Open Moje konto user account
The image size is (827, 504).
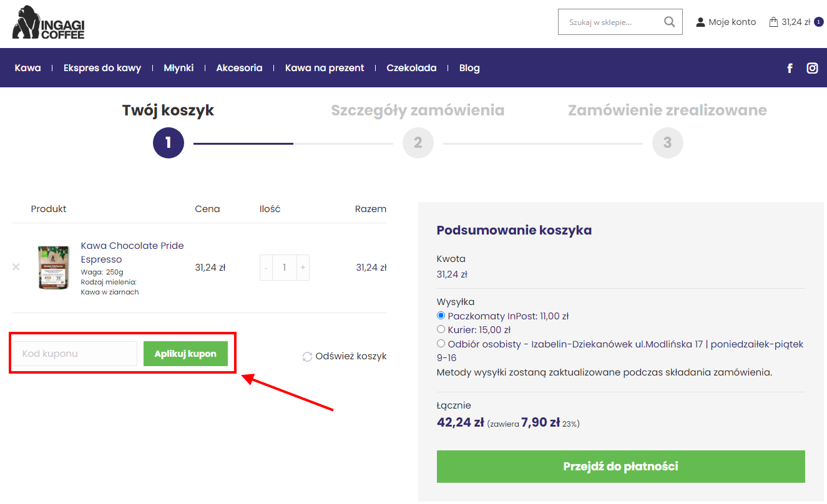(x=726, y=22)
